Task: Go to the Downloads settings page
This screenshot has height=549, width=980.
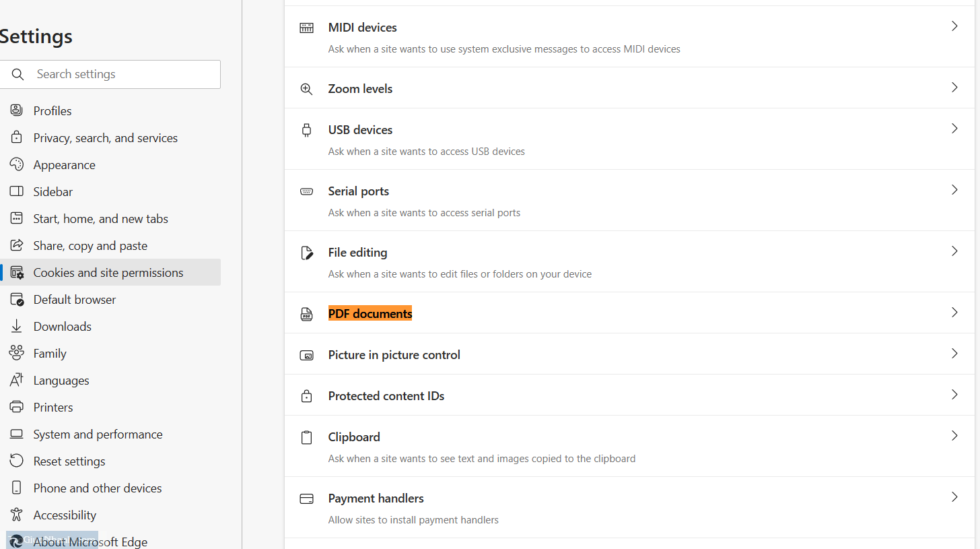Action: (x=62, y=327)
